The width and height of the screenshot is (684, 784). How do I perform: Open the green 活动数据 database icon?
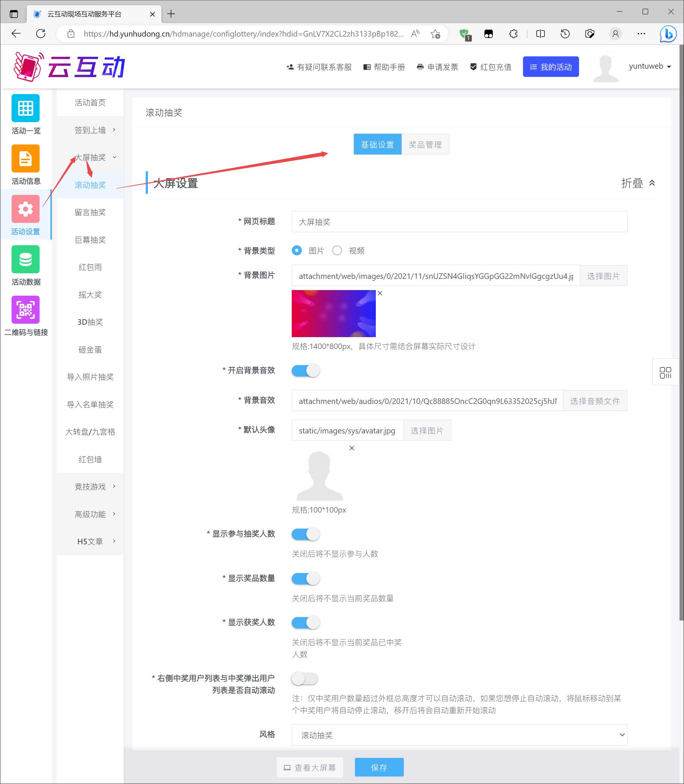(x=25, y=259)
